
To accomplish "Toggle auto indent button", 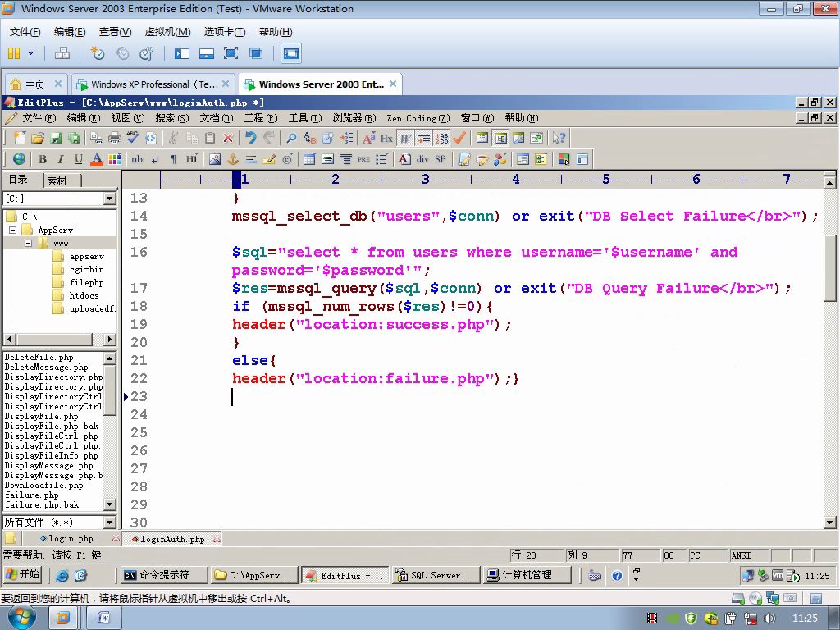I will pyautogui.click(x=424, y=138).
